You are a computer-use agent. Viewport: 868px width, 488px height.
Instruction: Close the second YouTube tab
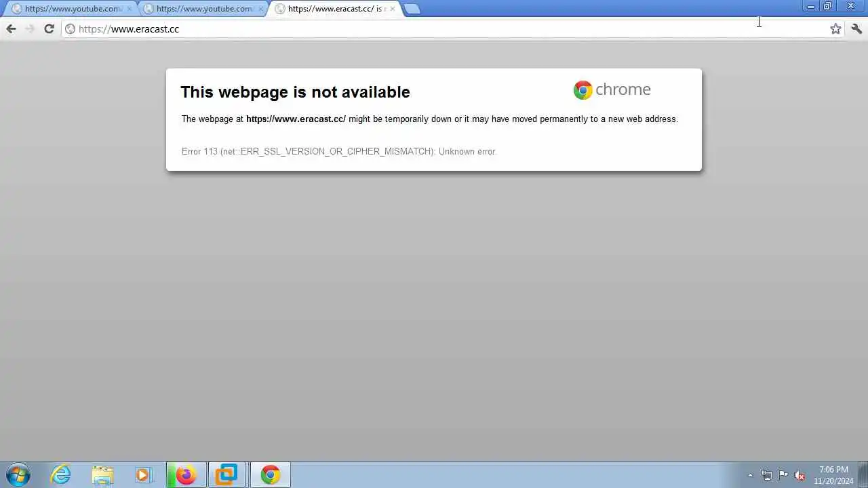pyautogui.click(x=261, y=9)
